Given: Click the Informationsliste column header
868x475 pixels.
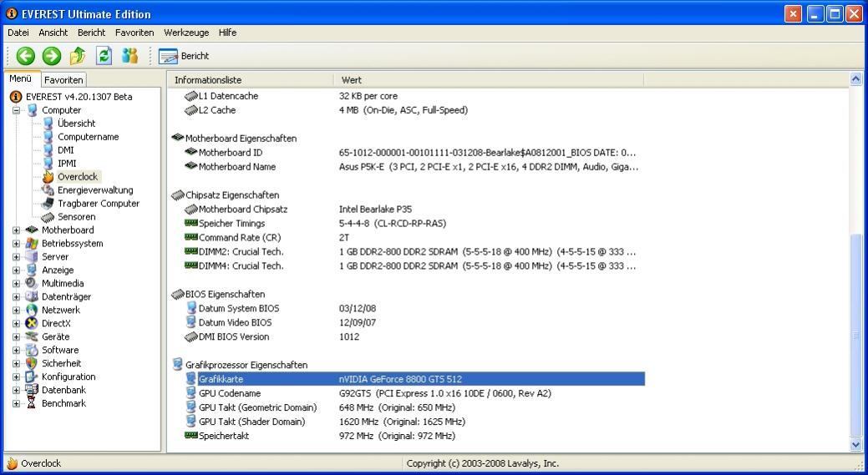Looking at the screenshot, I should 251,79.
